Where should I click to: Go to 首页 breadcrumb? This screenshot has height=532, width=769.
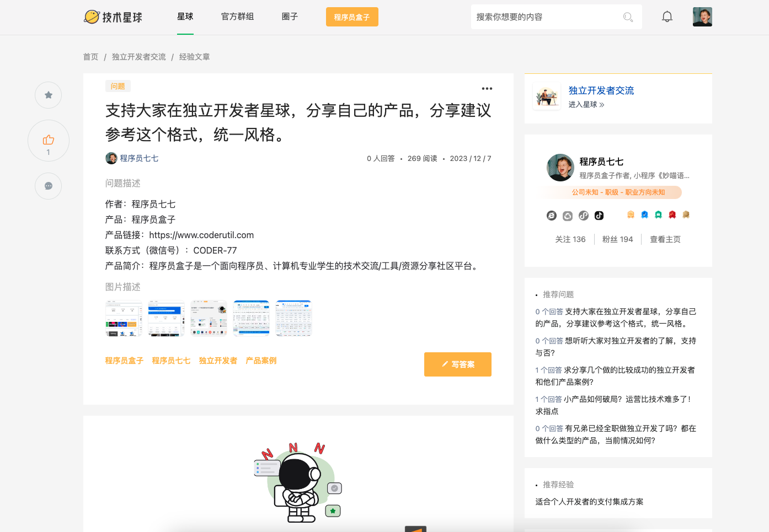click(x=90, y=57)
